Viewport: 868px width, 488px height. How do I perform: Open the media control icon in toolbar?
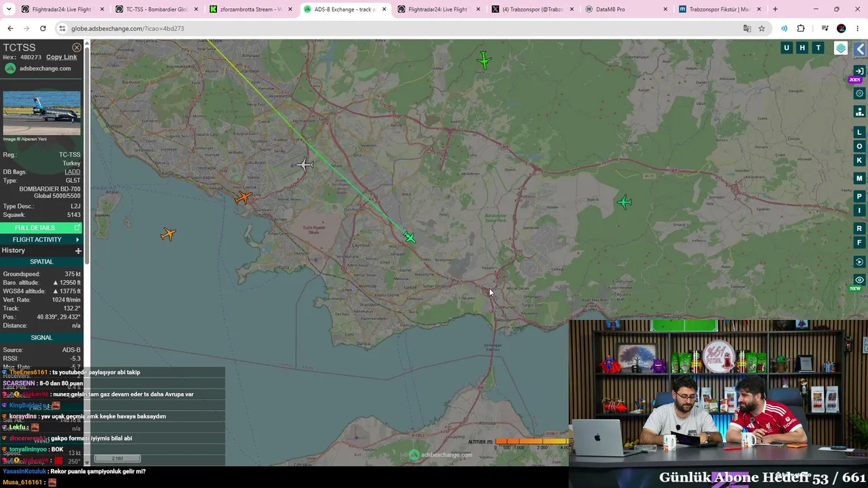click(825, 28)
